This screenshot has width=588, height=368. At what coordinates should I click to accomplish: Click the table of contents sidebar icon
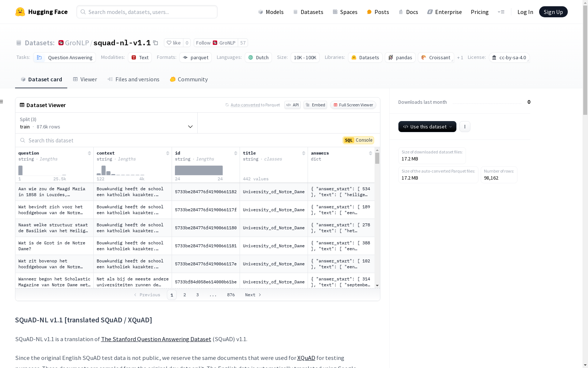[x=2, y=102]
